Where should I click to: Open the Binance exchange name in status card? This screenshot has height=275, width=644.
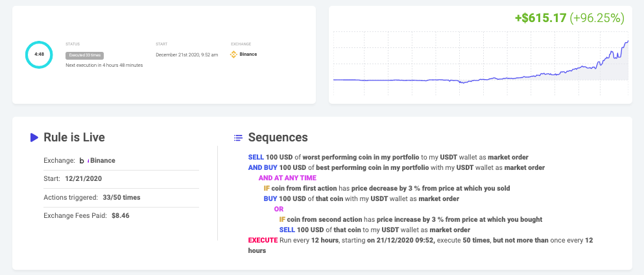(x=248, y=54)
